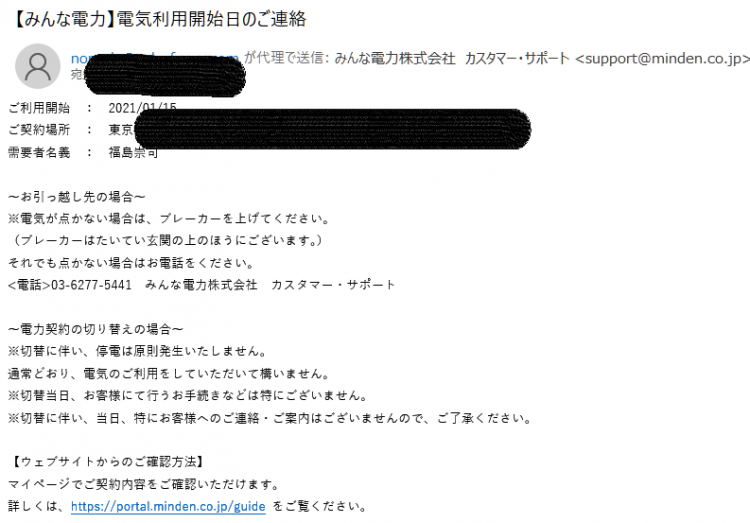The image size is (750, 523).
Task: Click the blacked-out contract address bar
Action: (x=332, y=129)
